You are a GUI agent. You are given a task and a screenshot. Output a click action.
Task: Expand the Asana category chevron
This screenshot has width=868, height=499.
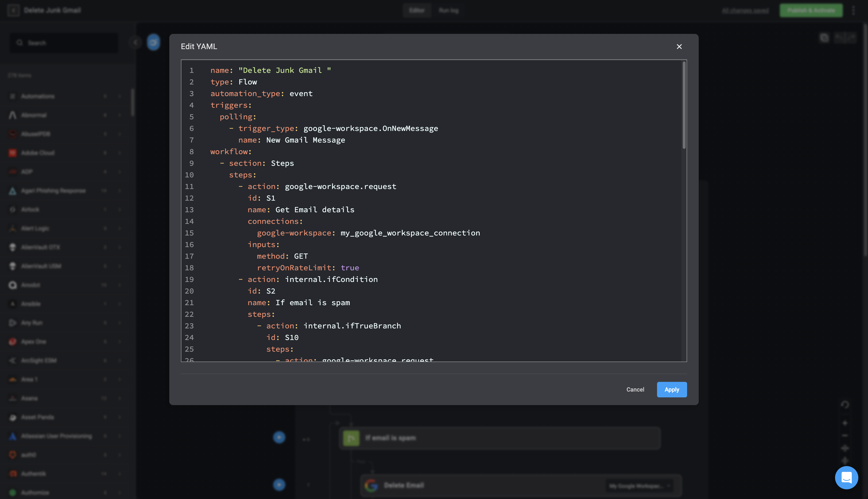(120, 398)
